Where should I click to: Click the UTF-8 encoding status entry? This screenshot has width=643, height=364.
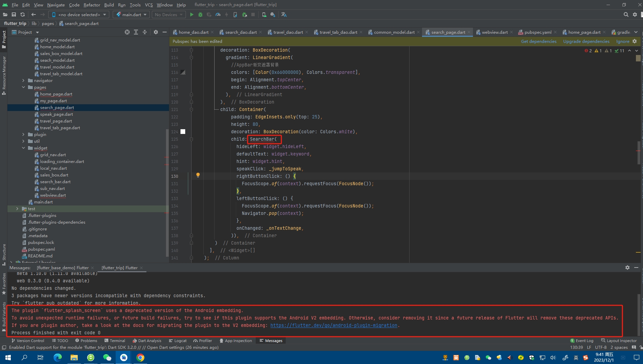[x=600, y=347]
